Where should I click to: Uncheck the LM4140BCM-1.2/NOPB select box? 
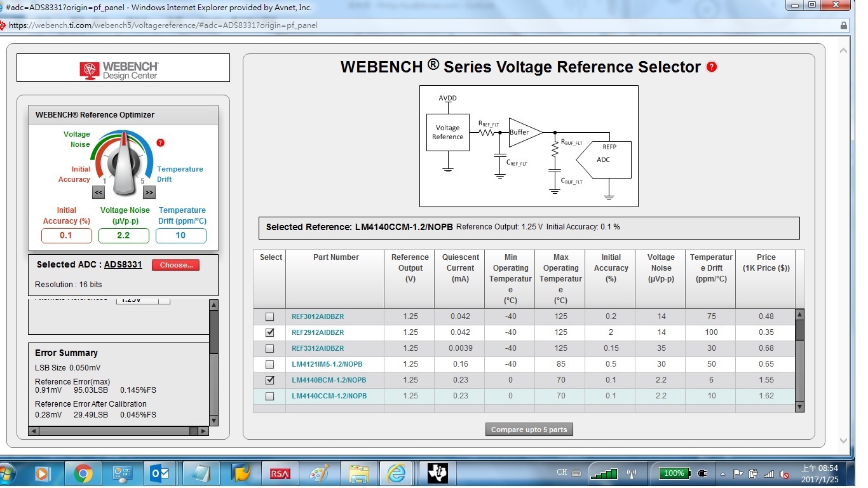tap(270, 380)
